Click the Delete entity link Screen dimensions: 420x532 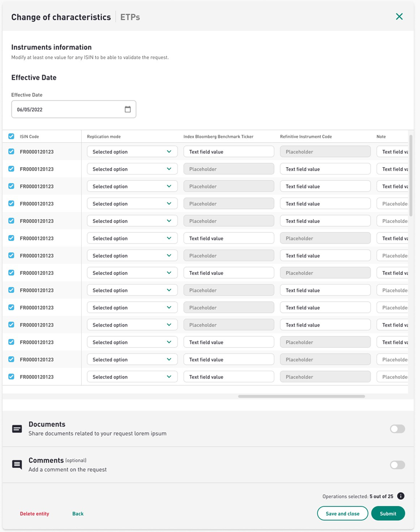point(34,514)
